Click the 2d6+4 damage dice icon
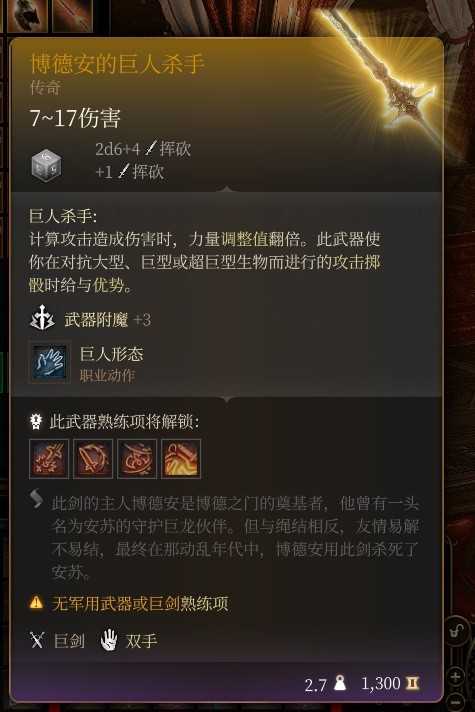 (x=46, y=165)
